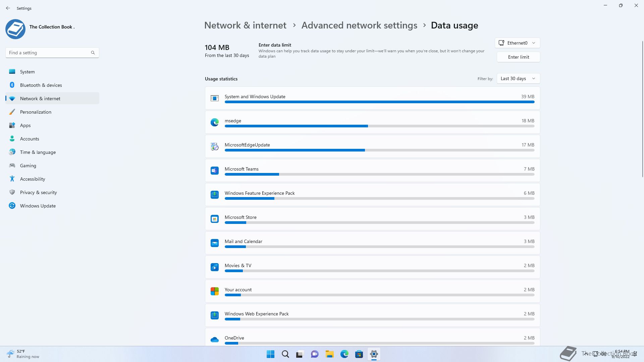Image resolution: width=644 pixels, height=362 pixels.
Task: Expand the Ethernet0 network adapter dropdown
Action: 518,43
